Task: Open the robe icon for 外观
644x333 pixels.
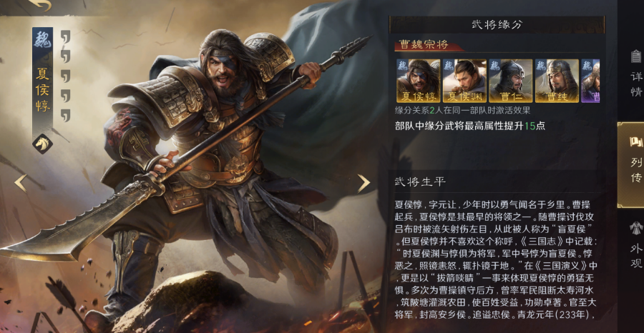Action: pyautogui.click(x=636, y=228)
